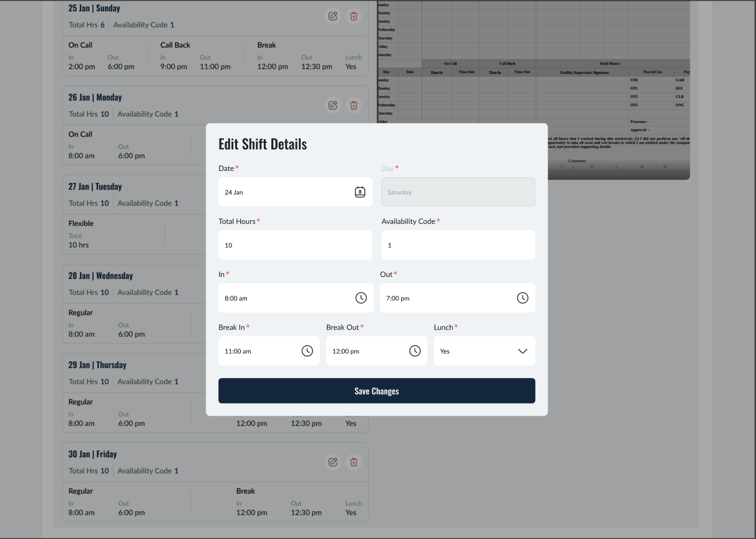
Task: Click Save Changes
Action: pyautogui.click(x=377, y=391)
